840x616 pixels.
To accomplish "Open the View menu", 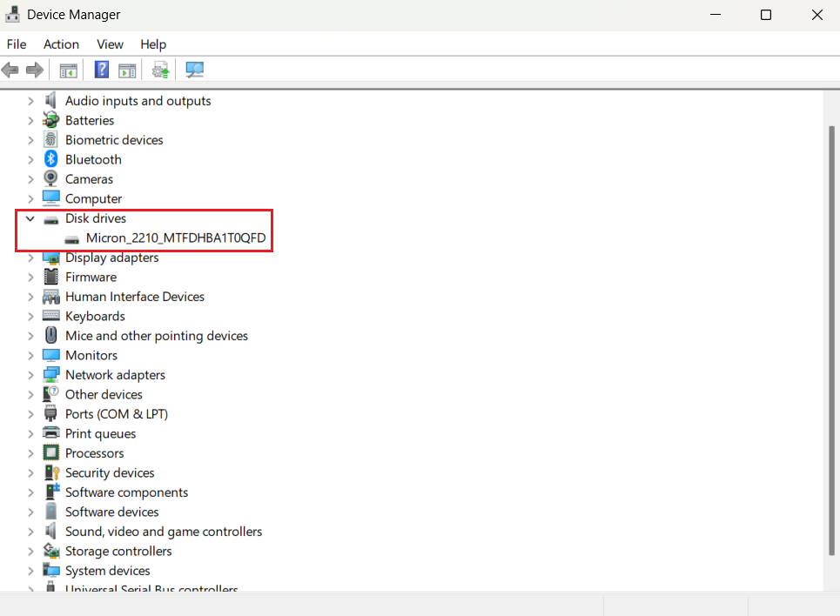I will (110, 44).
